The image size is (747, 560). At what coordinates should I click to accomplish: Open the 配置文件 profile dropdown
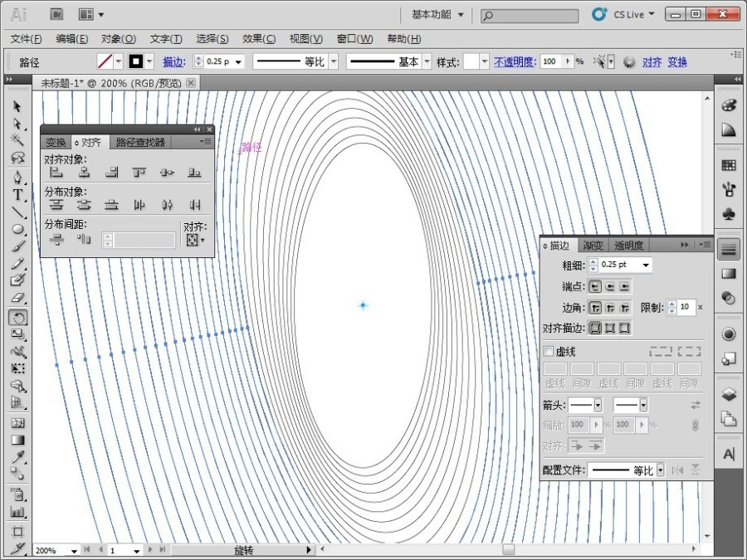[661, 470]
